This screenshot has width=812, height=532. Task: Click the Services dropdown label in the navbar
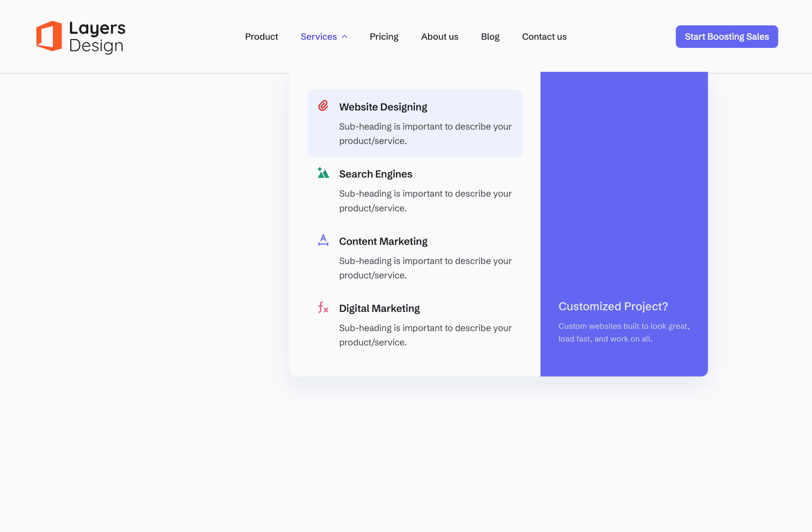coord(318,36)
